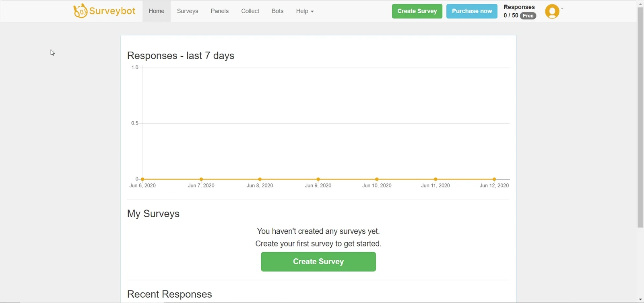Navigate to the Collect section
644x303 pixels.
[x=250, y=11]
